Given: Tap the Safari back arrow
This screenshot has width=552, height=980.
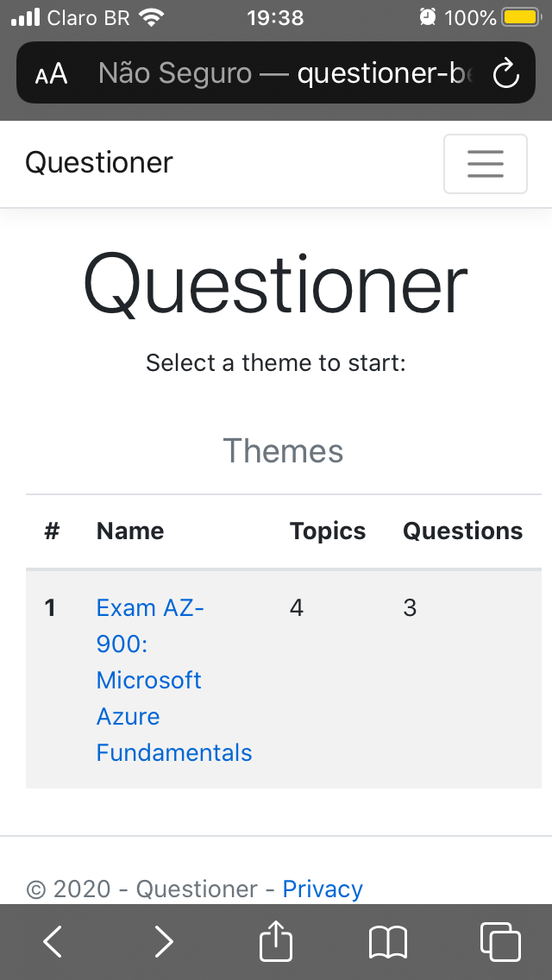Looking at the screenshot, I should pyautogui.click(x=53, y=941).
